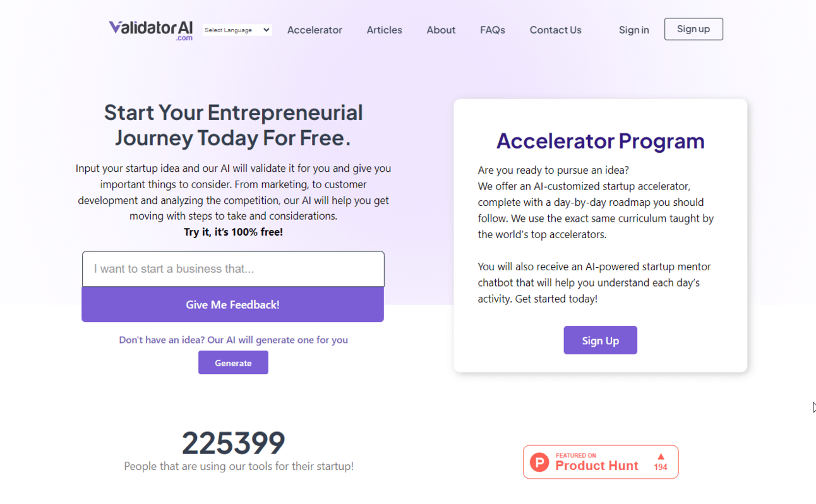
Task: Focus the startup idea input field
Action: (233, 269)
